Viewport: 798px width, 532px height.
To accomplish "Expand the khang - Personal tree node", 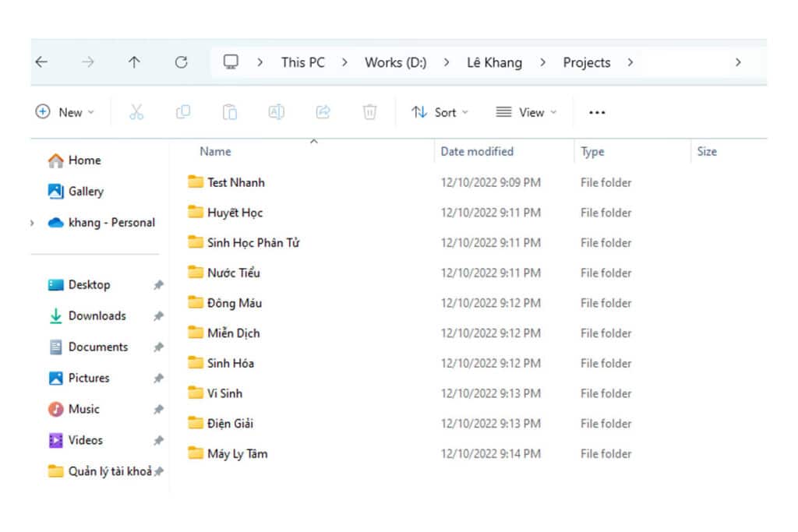I will click(32, 223).
